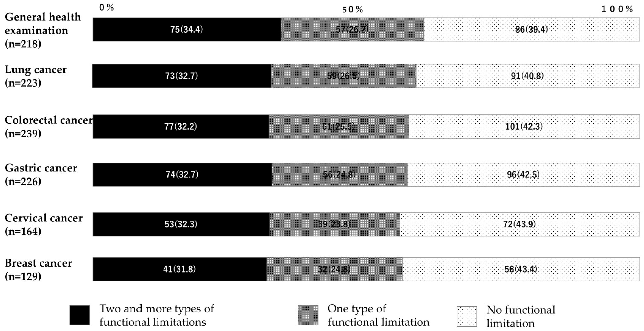Select the gray 59(26.5) Lung cancer segment
Screen dimensions: 644x331
point(344,76)
